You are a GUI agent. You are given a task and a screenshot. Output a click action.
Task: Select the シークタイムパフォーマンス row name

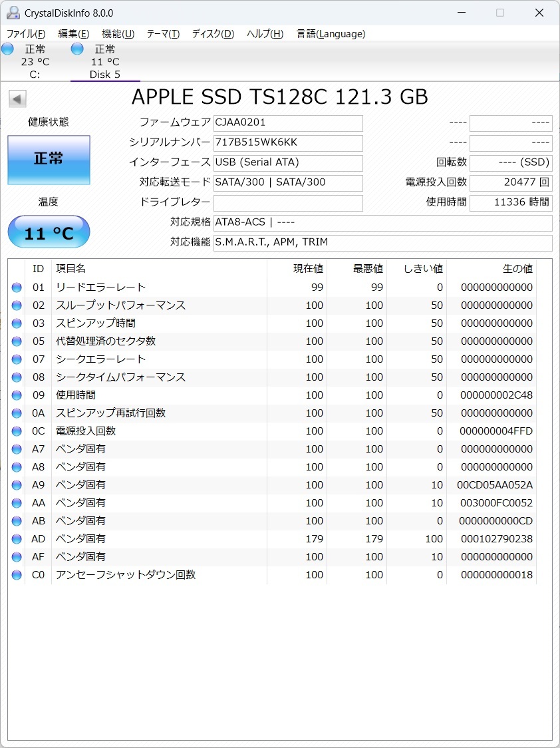point(120,377)
